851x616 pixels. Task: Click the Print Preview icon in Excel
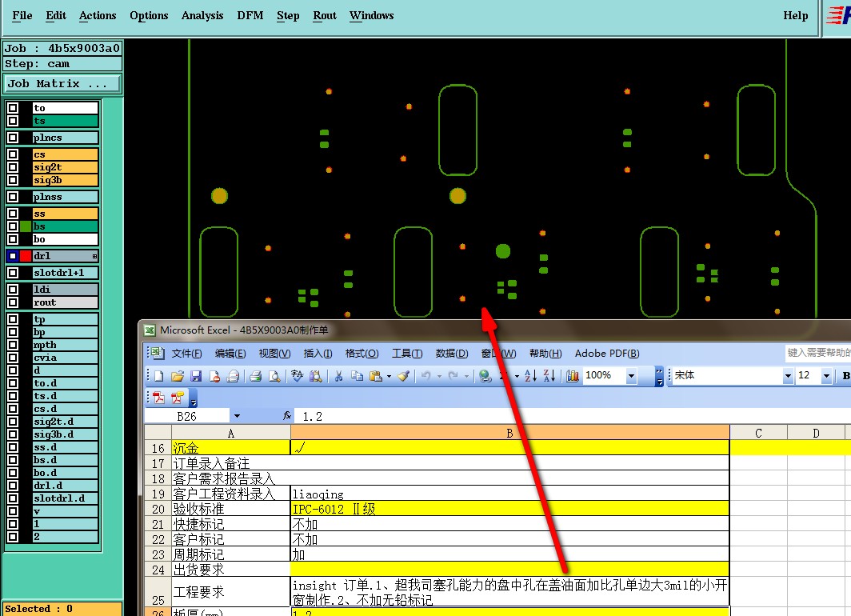(x=274, y=375)
